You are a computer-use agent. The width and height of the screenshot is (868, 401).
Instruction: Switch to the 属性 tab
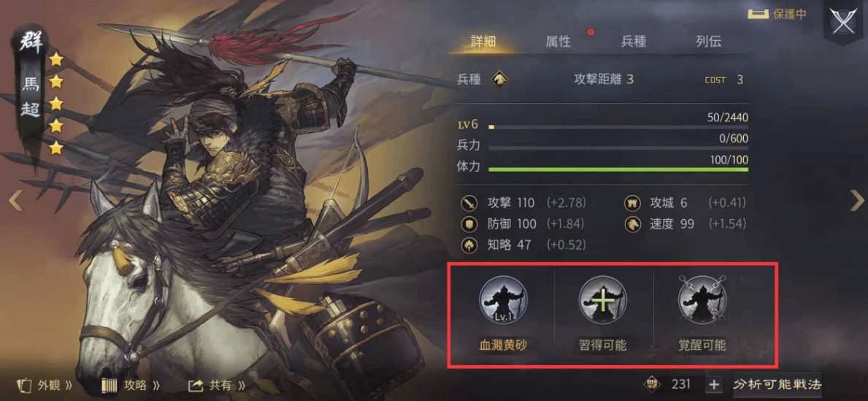[x=558, y=42]
